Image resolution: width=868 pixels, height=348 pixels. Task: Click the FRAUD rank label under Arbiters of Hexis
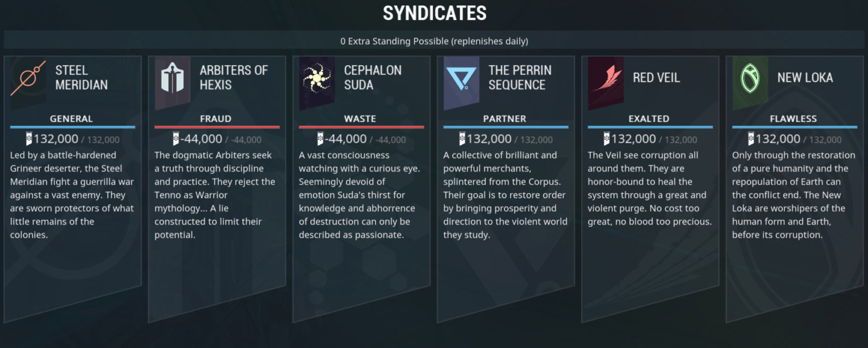click(x=217, y=119)
